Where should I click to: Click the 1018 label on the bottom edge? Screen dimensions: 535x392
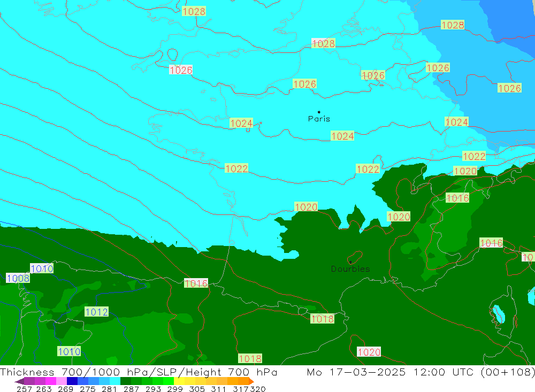(x=250, y=358)
